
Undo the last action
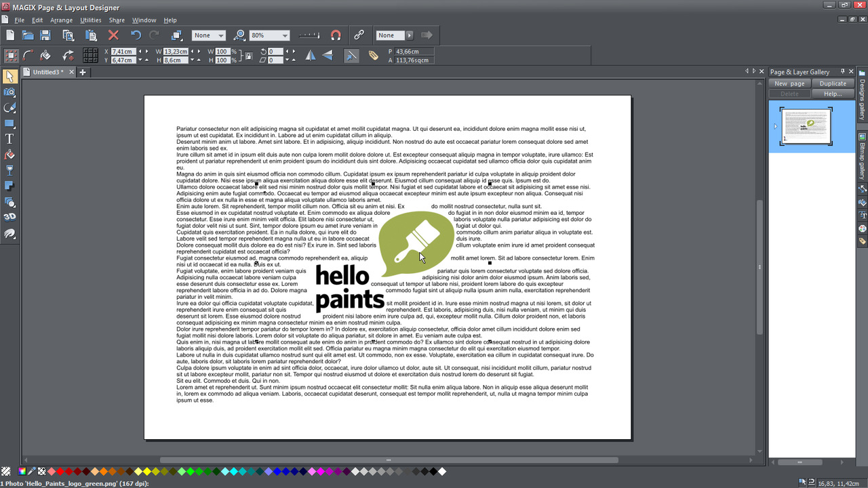tap(136, 35)
